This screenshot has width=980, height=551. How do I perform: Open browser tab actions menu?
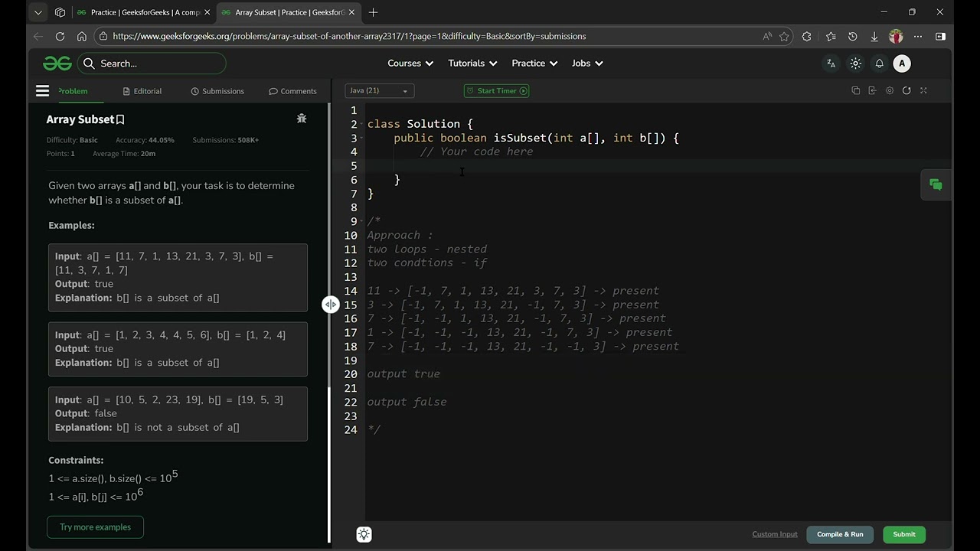click(38, 12)
